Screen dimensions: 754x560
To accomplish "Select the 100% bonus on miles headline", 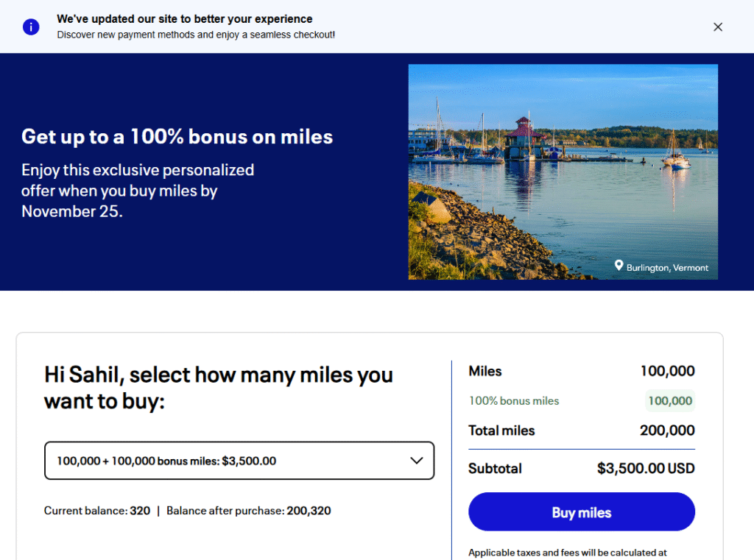I will [x=177, y=137].
